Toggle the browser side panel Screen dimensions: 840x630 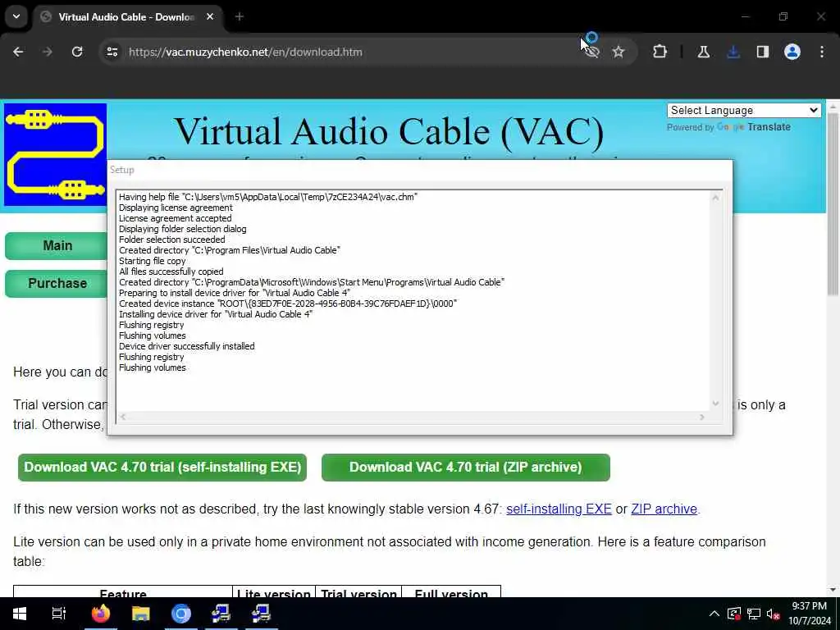[762, 52]
